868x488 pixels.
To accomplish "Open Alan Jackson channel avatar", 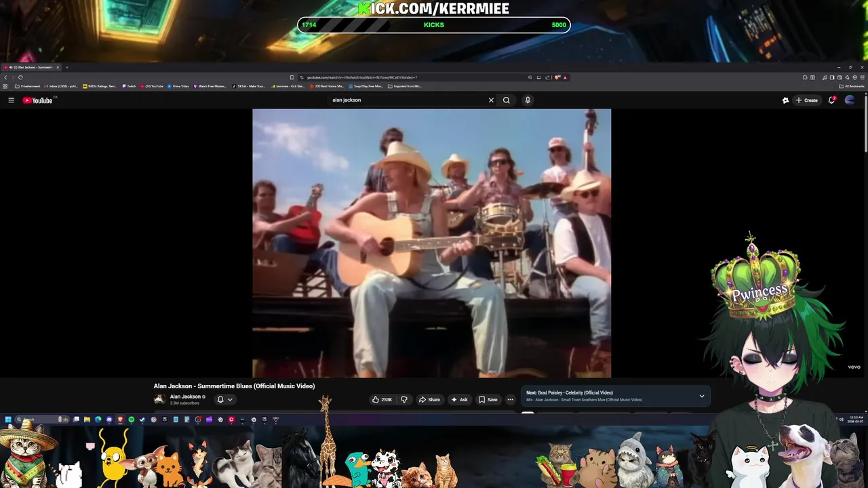I will point(159,400).
